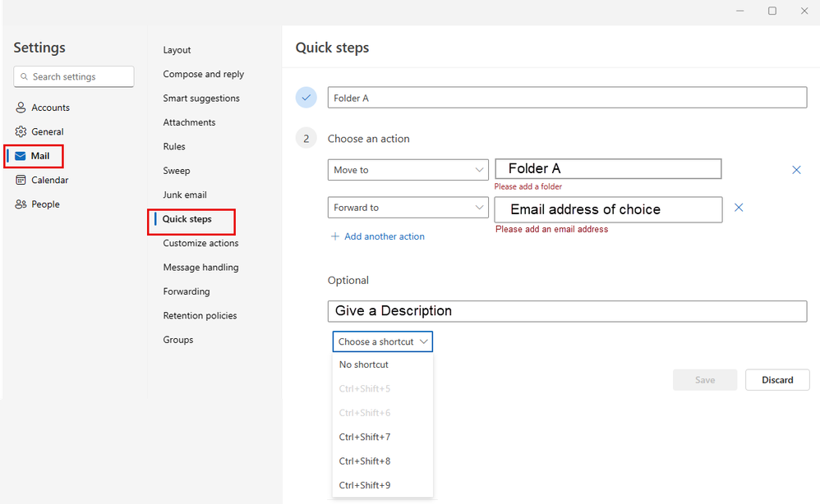Click the step one checkmark circle
Viewport: 820px width, 504px height.
tap(306, 98)
